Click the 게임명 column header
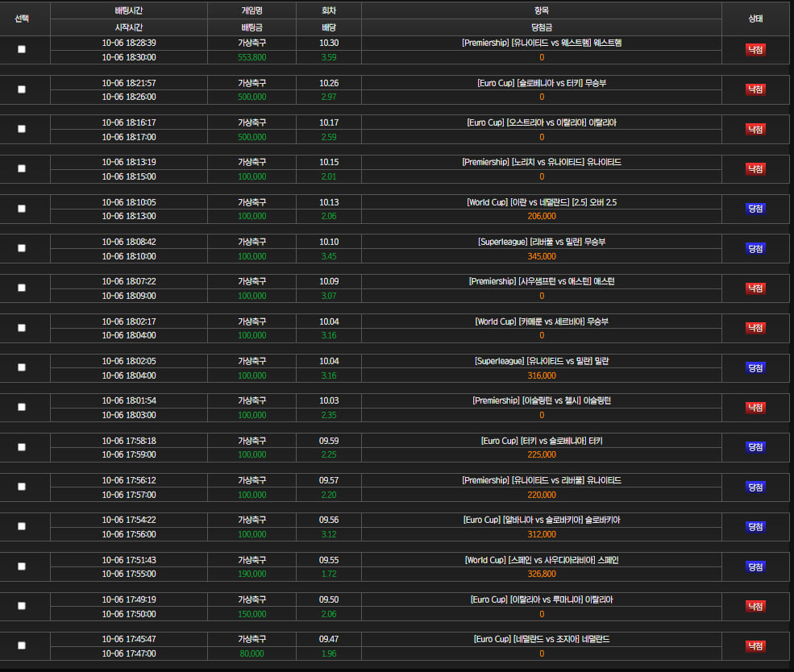The width and height of the screenshot is (794, 672). click(x=252, y=10)
